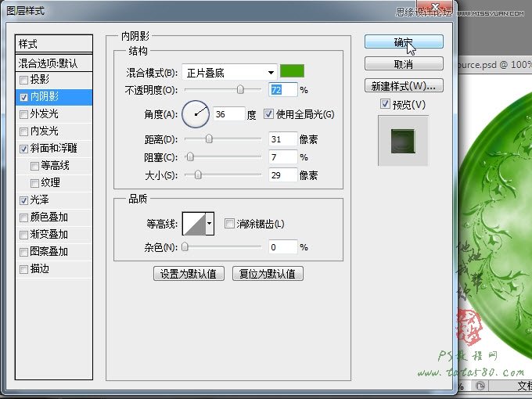Enable 颜色叠加 checkbox
Image resolution: width=532 pixels, height=399 pixels.
point(23,217)
